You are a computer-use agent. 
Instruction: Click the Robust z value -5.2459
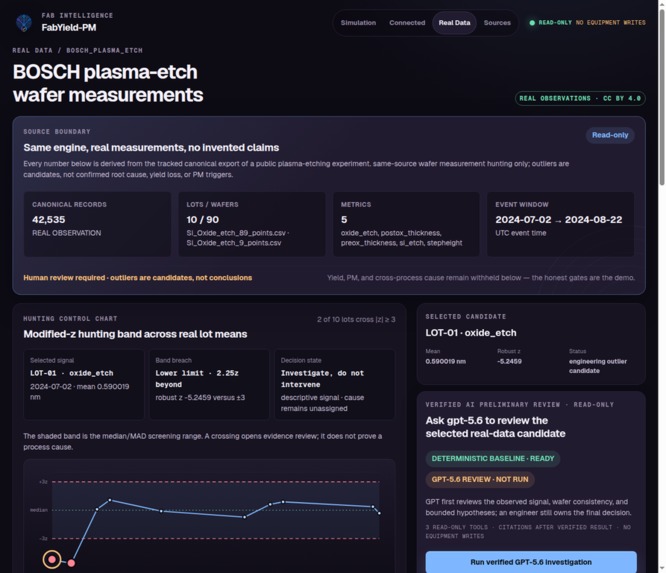[509, 361]
